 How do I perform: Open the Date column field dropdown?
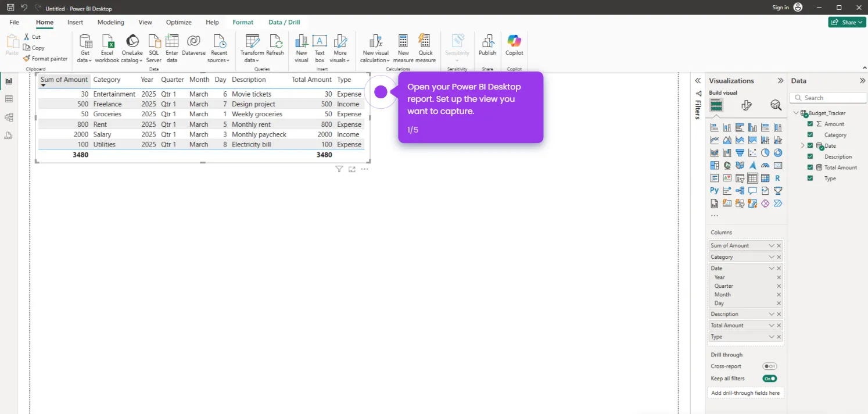pos(772,269)
